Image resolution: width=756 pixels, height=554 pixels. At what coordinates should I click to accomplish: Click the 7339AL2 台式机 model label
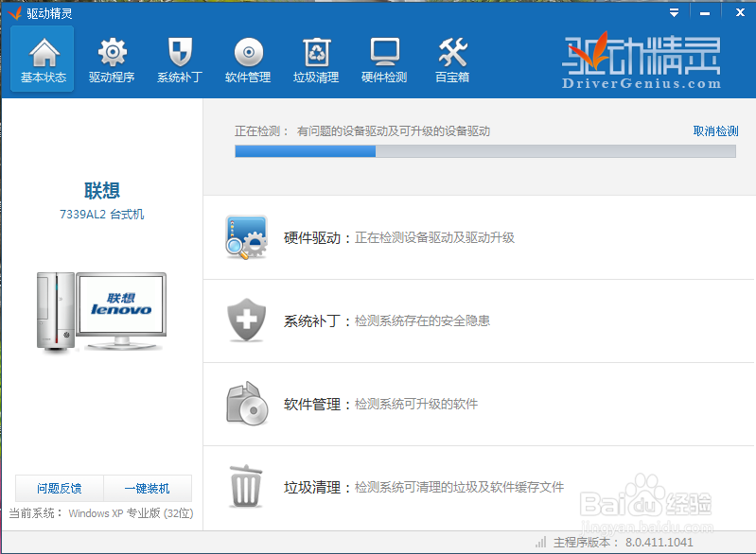(101, 215)
